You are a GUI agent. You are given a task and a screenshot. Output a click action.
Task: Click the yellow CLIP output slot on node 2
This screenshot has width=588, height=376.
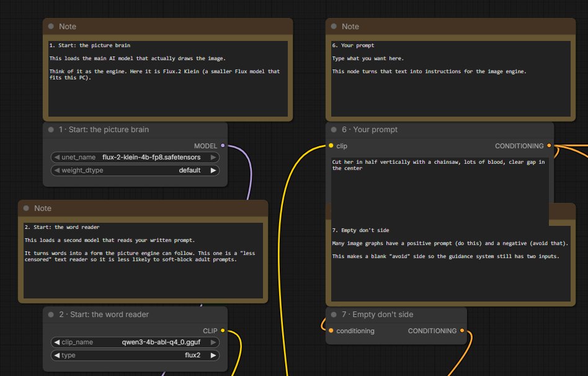[223, 330]
